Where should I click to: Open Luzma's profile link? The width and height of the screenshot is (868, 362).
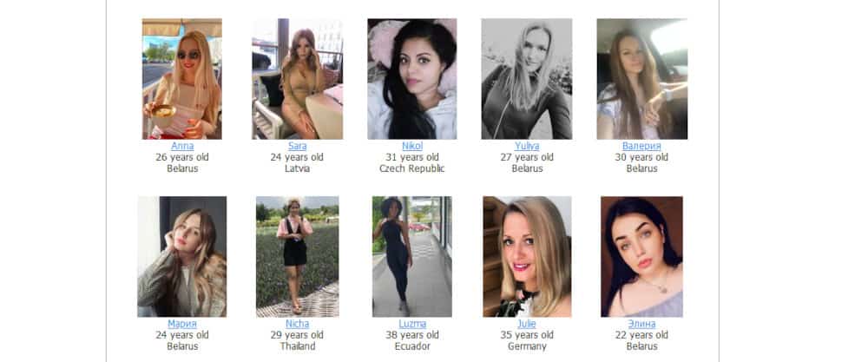click(x=411, y=324)
